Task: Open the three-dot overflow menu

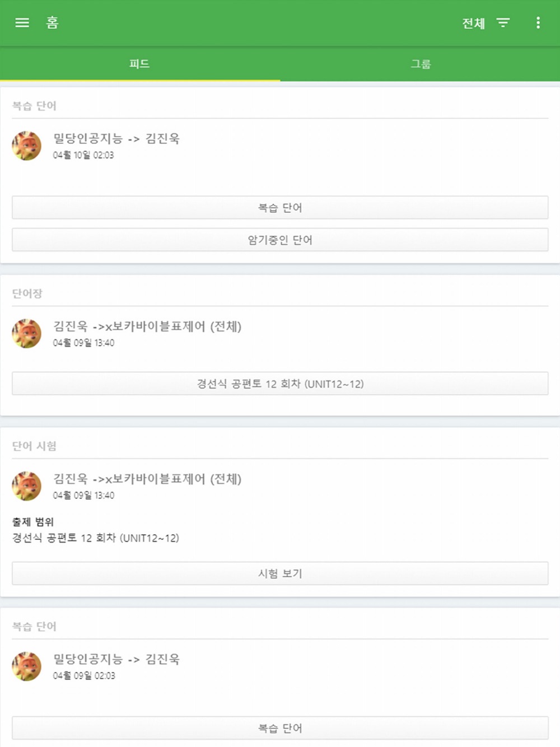Action: [x=538, y=22]
